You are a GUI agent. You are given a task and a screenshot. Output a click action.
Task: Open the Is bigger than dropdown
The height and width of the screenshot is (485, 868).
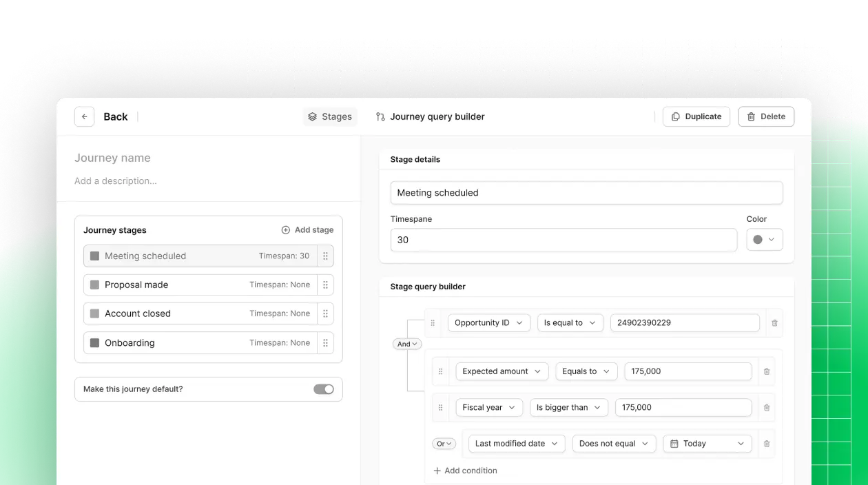click(569, 407)
